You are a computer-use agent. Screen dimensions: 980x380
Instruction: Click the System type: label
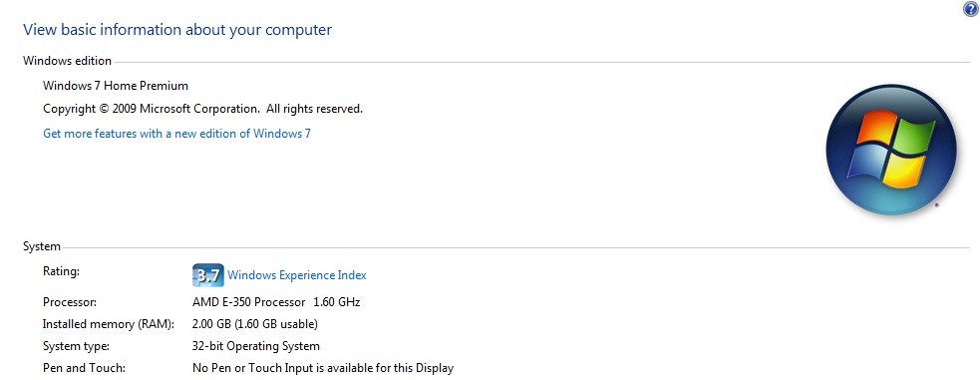[x=76, y=346]
